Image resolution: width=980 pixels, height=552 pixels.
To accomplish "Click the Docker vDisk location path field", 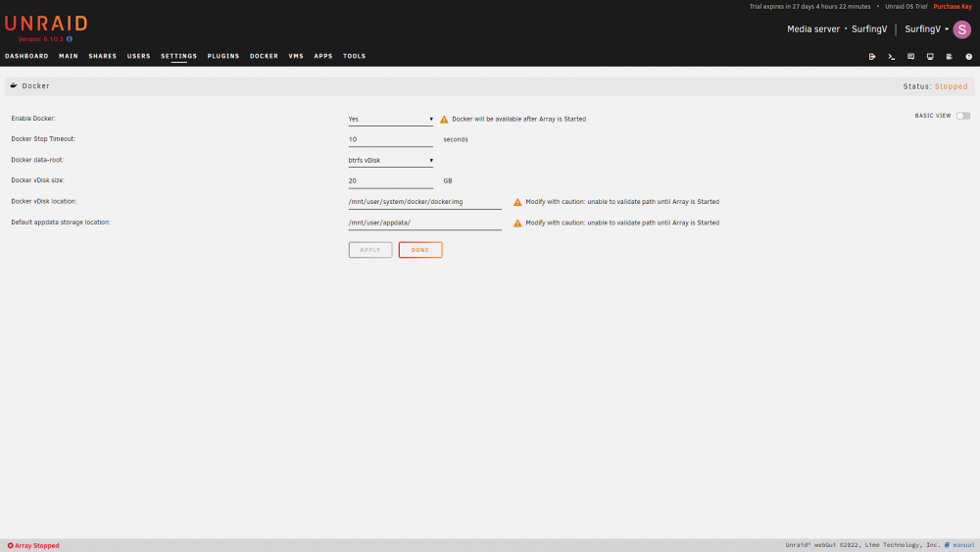I will click(425, 202).
